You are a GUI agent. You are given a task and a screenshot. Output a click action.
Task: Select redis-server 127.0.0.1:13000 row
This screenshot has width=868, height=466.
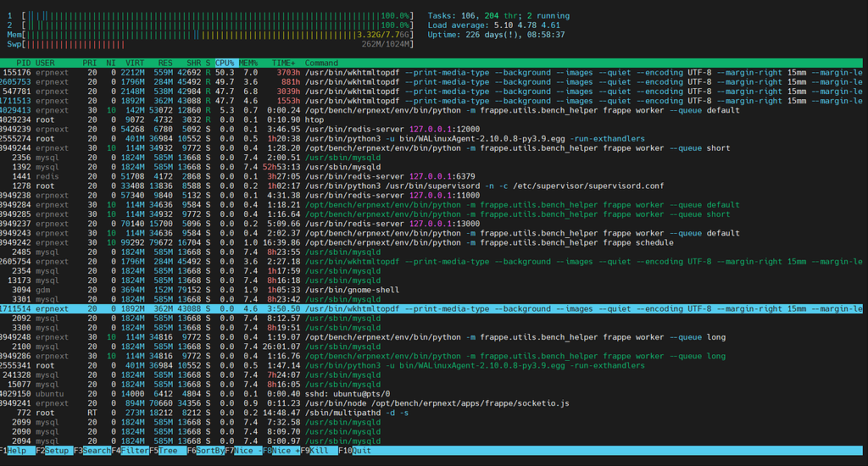(431, 224)
